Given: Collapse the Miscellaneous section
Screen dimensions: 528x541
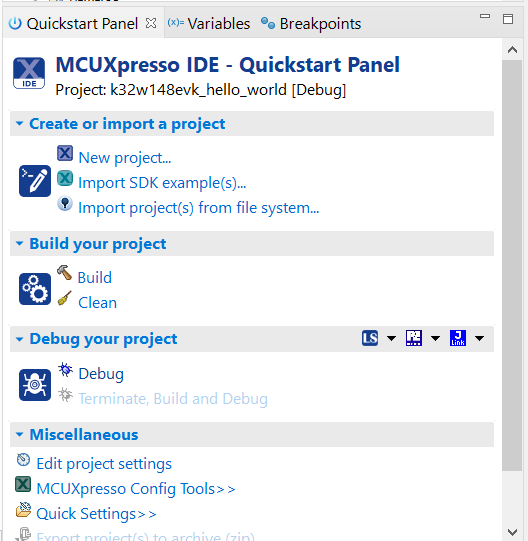Looking at the screenshot, I should (x=19, y=434).
